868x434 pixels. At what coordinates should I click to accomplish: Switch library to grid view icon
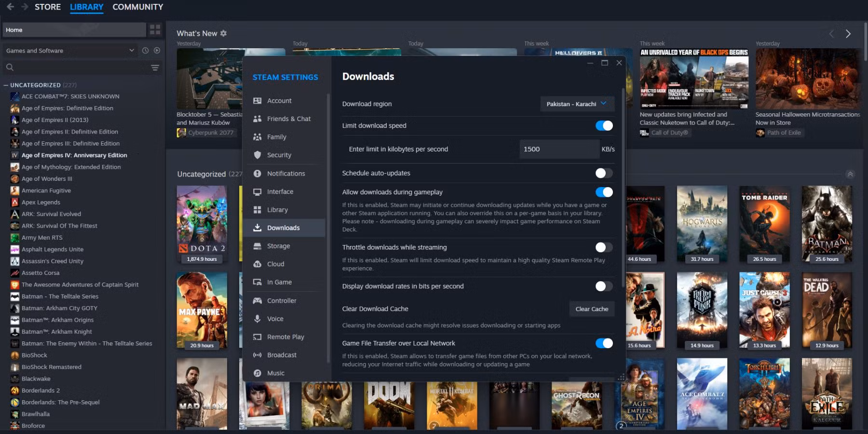point(155,30)
